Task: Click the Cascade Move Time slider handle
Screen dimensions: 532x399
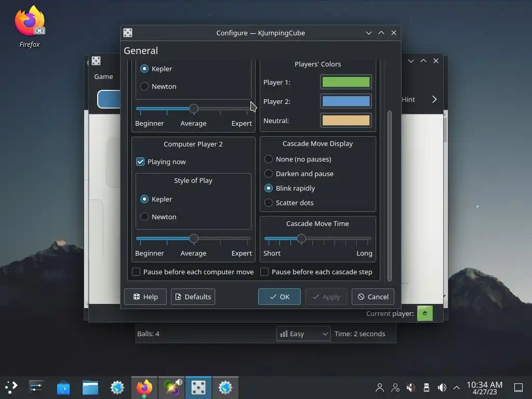Action: click(x=301, y=238)
